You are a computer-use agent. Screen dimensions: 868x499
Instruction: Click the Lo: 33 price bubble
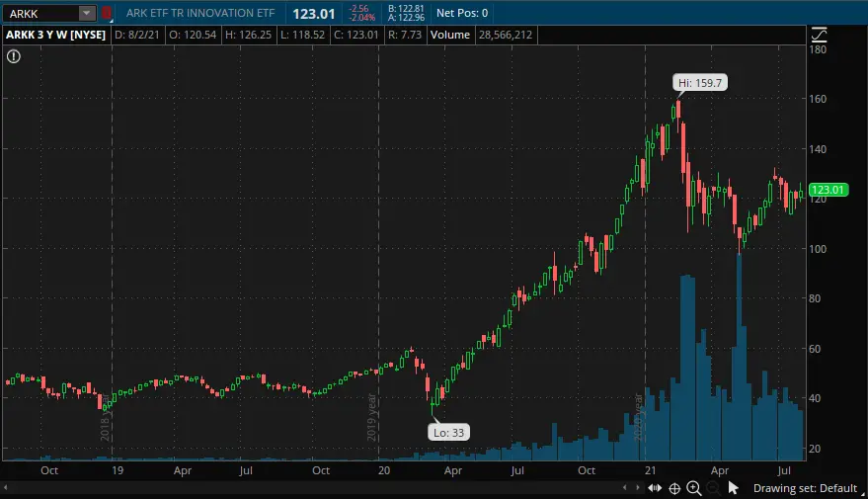point(448,433)
